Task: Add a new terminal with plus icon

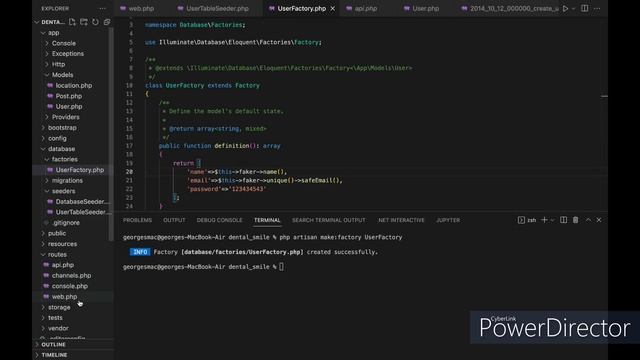Action: tap(544, 220)
